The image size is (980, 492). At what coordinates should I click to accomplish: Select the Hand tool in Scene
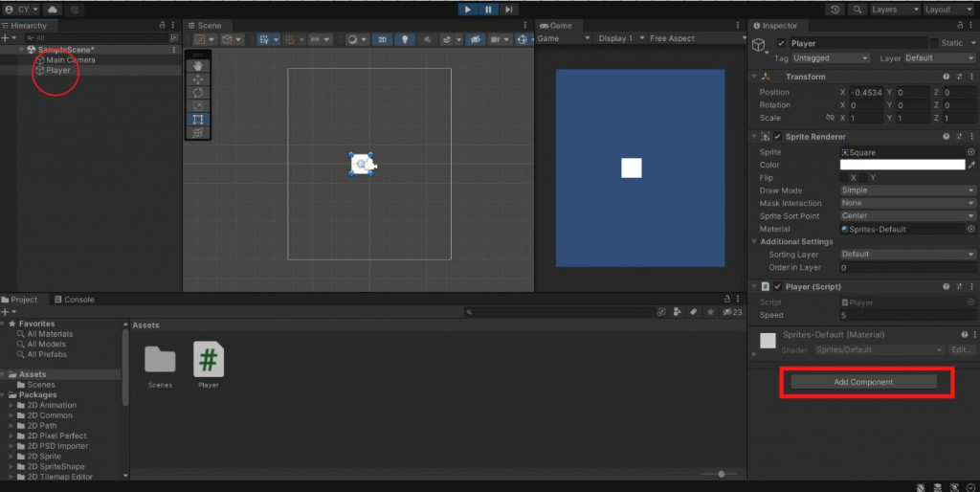[x=198, y=66]
